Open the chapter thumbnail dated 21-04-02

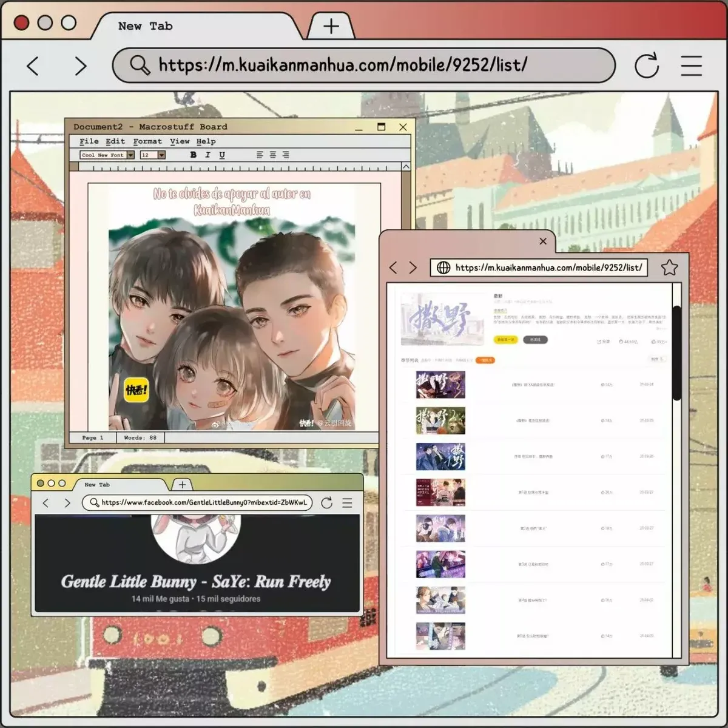440,600
